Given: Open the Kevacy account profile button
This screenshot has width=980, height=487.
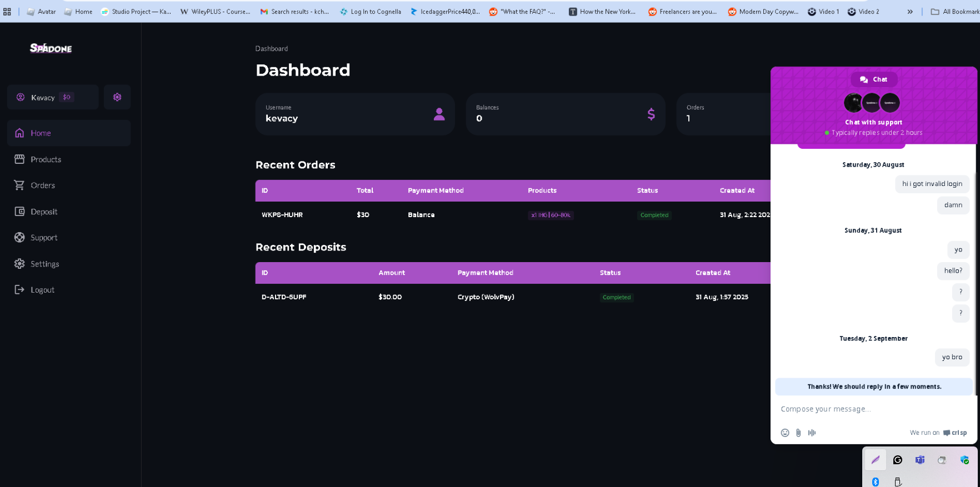Looking at the screenshot, I should click(53, 97).
